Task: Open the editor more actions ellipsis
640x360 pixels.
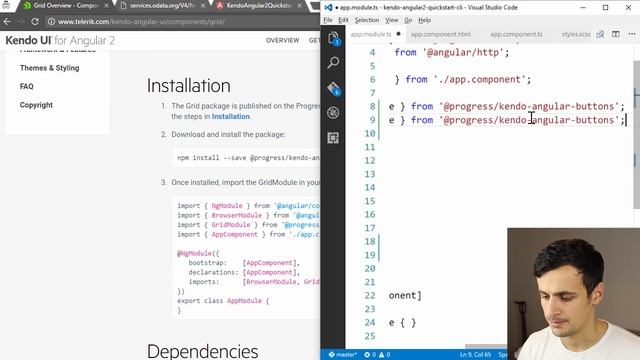Action: (x=632, y=34)
